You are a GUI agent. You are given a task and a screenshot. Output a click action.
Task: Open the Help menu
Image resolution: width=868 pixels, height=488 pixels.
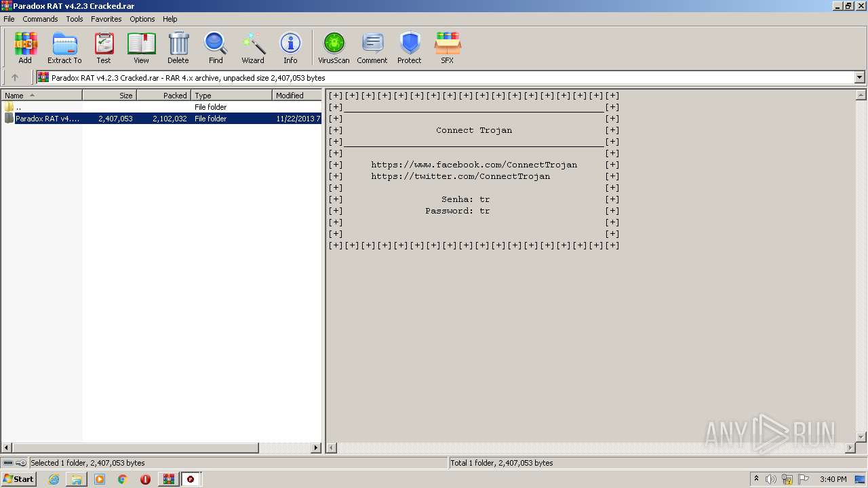tap(170, 19)
